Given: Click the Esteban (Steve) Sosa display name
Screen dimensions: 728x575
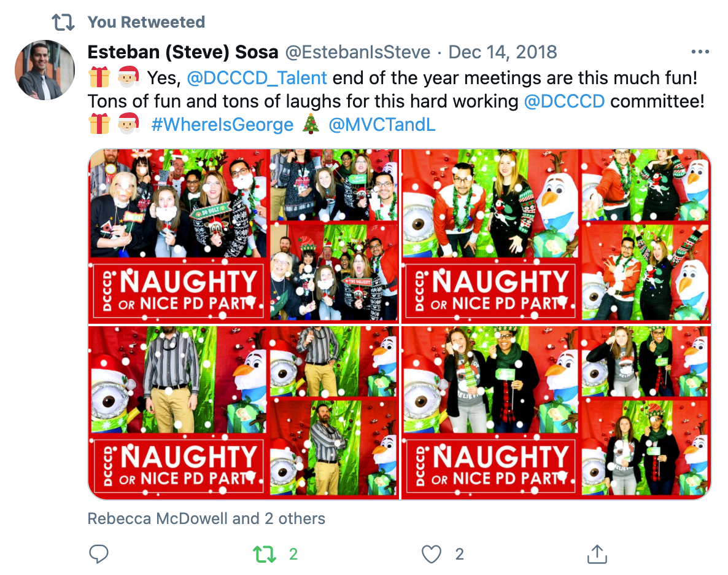Looking at the screenshot, I should (183, 52).
